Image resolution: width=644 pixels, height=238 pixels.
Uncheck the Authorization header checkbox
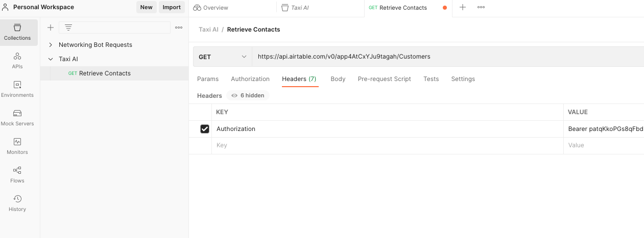click(x=205, y=129)
